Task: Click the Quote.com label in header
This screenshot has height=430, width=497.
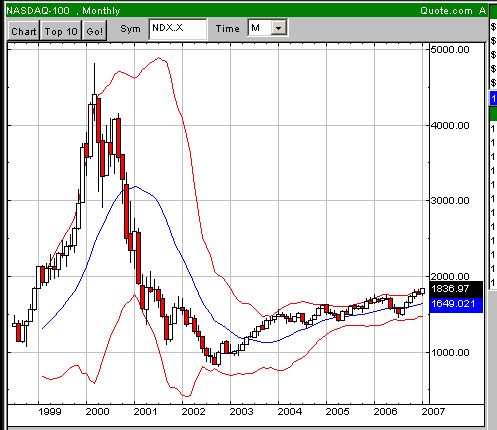Action: click(x=446, y=11)
